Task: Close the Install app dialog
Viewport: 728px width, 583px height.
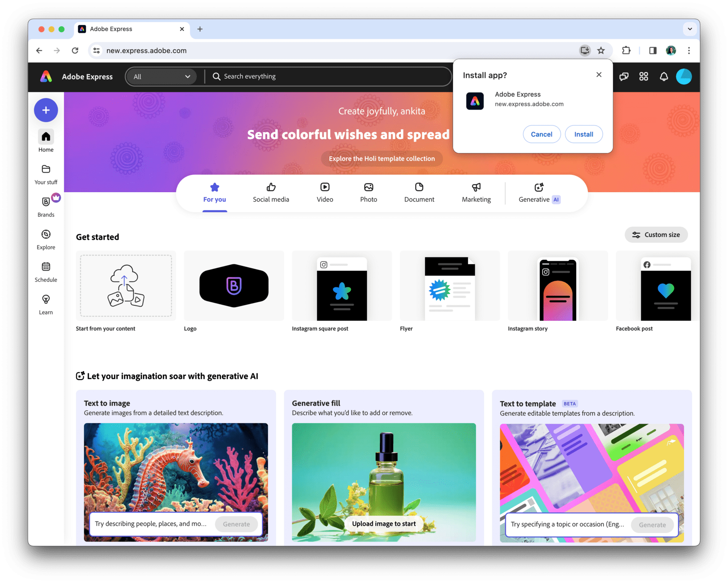Action: coord(599,75)
